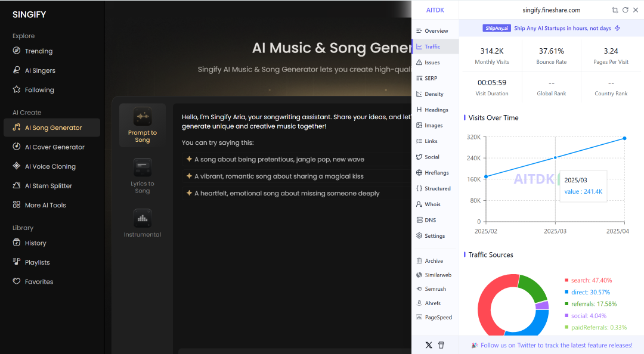Viewport: 644px width, 354px height.
Task: Open Trending in Singify sidebar
Action: 33,51
